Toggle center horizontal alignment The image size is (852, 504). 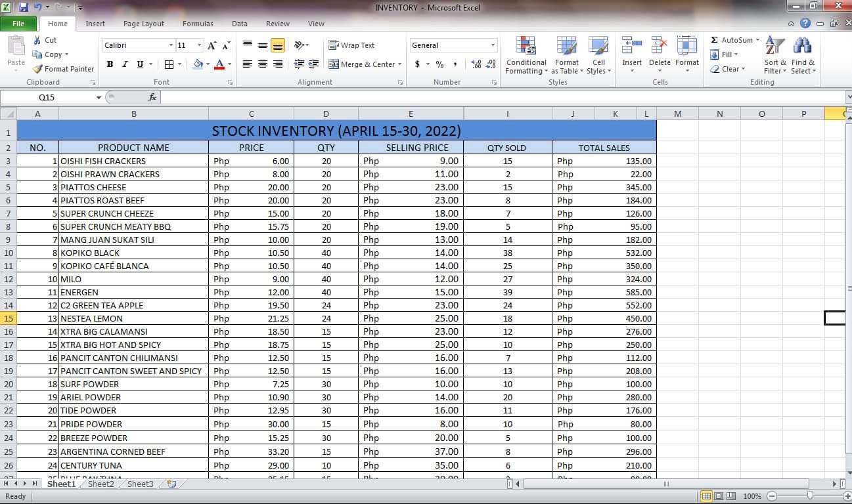click(x=263, y=64)
